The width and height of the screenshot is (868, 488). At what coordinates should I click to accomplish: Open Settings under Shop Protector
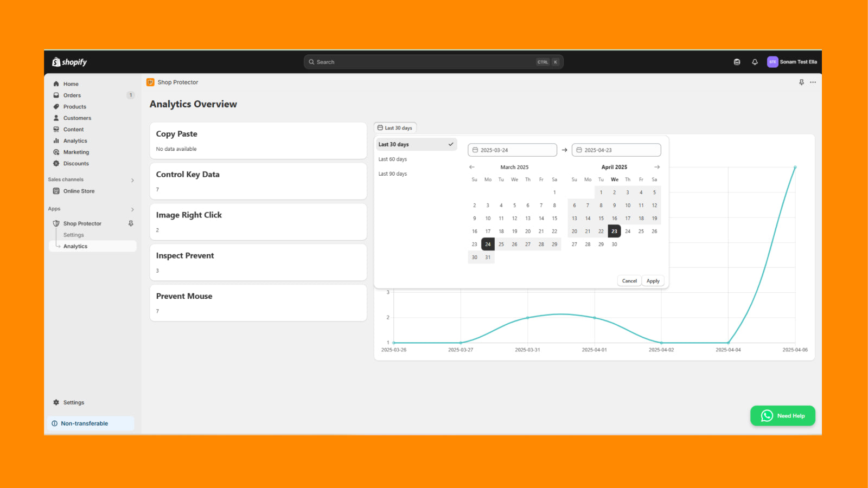click(x=73, y=234)
